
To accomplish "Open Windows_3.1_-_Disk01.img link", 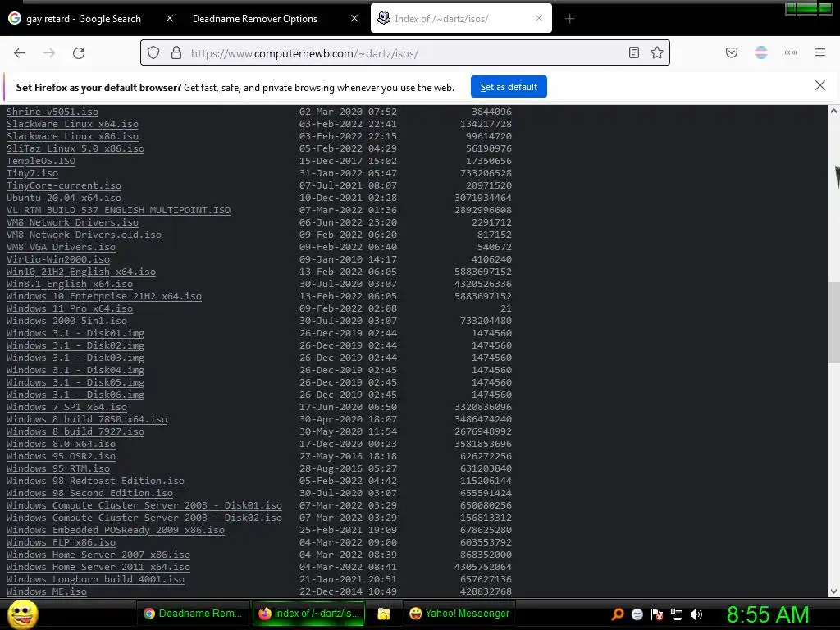I will point(75,333).
